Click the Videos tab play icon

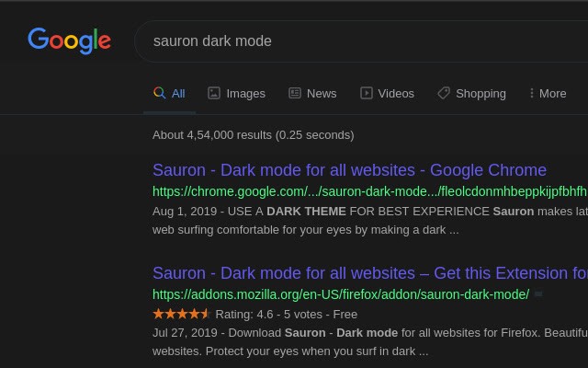tap(367, 93)
